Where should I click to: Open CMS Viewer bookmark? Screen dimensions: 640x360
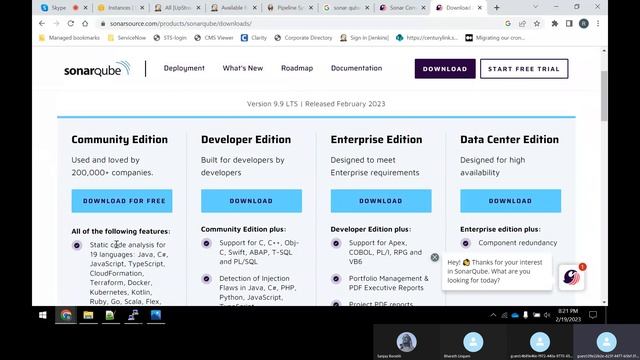coord(213,38)
